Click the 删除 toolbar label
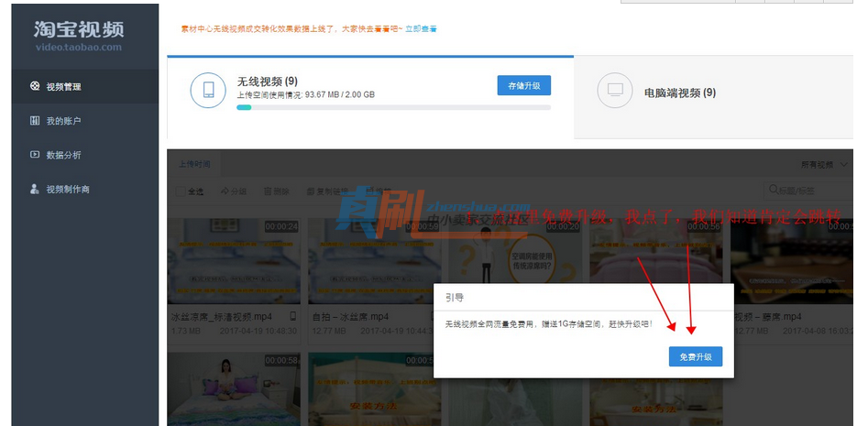This screenshot has width=868, height=426. [x=281, y=191]
